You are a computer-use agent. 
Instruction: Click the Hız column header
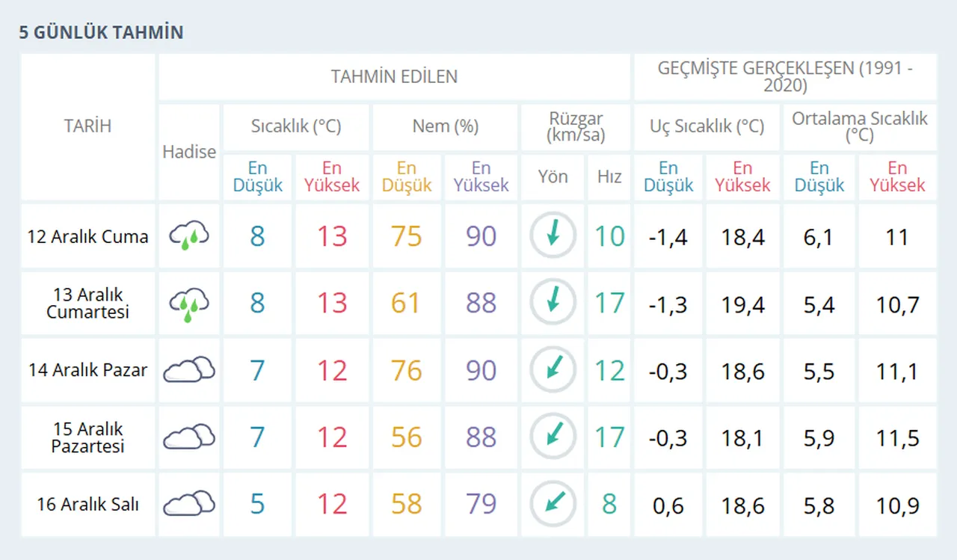pos(609,177)
